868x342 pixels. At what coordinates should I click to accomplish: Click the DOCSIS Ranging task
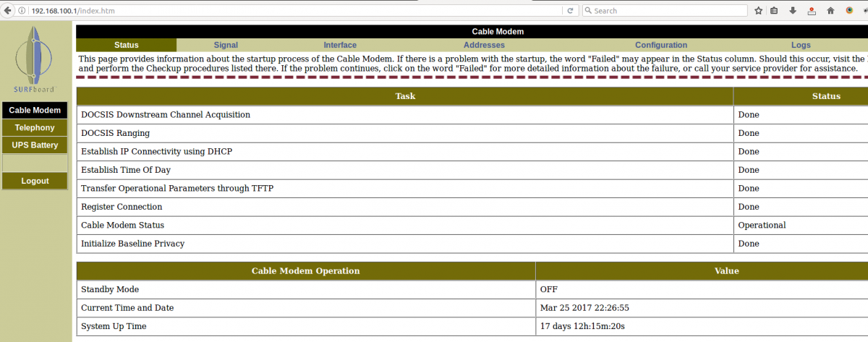116,133
